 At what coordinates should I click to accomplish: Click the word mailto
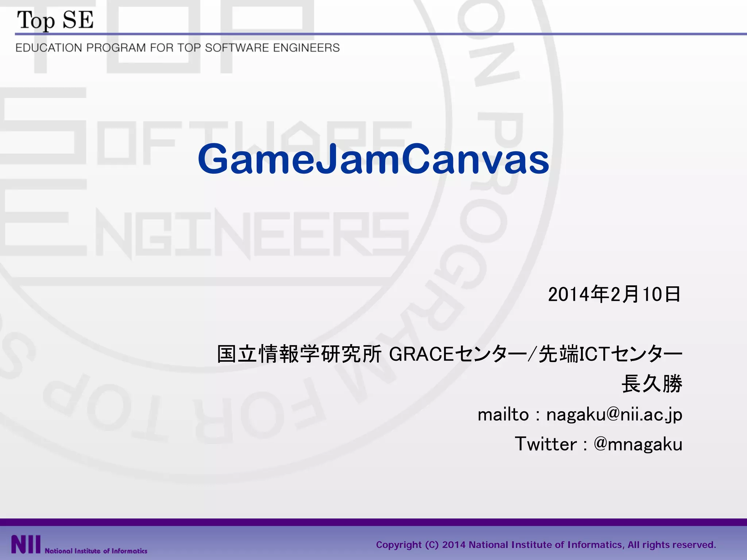(x=503, y=415)
